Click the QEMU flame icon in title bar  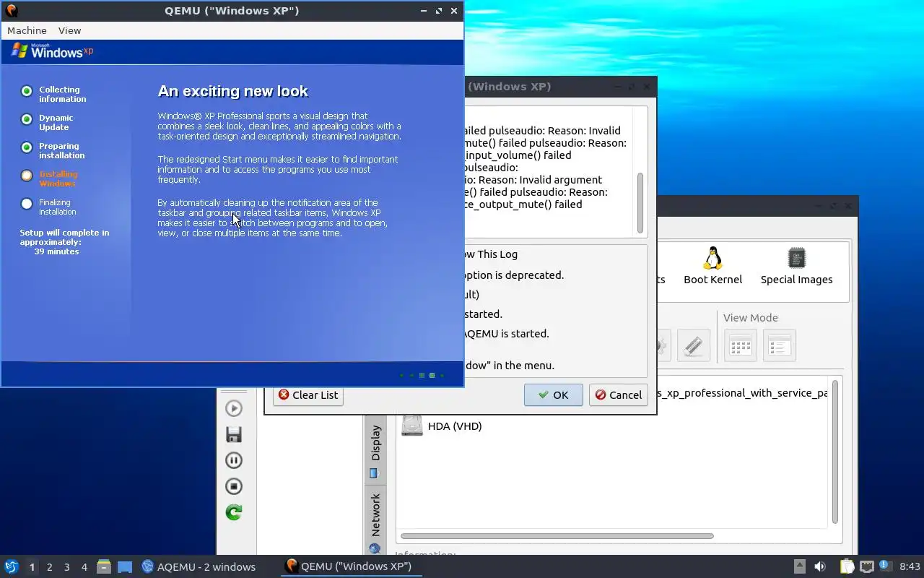pos(11,10)
